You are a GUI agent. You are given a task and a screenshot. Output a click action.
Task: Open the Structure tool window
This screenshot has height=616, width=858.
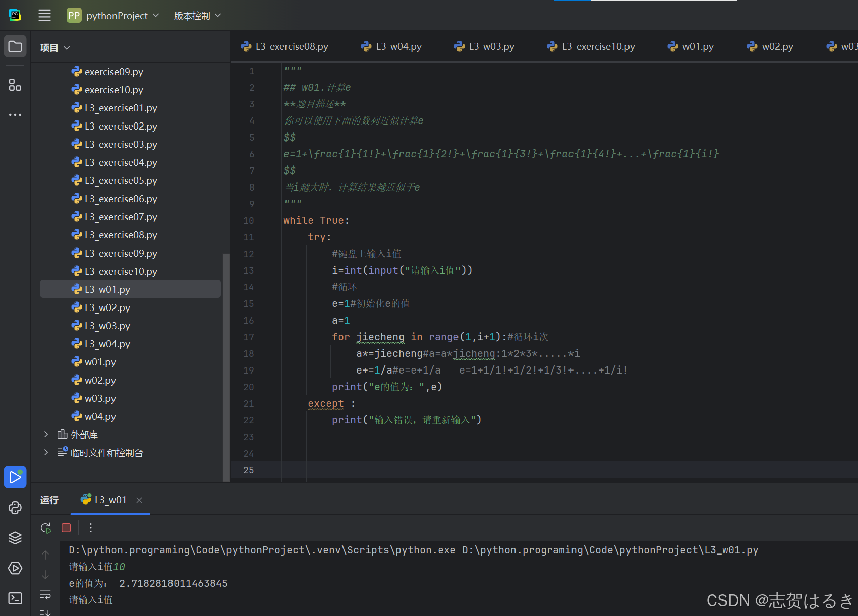pyautogui.click(x=15, y=85)
